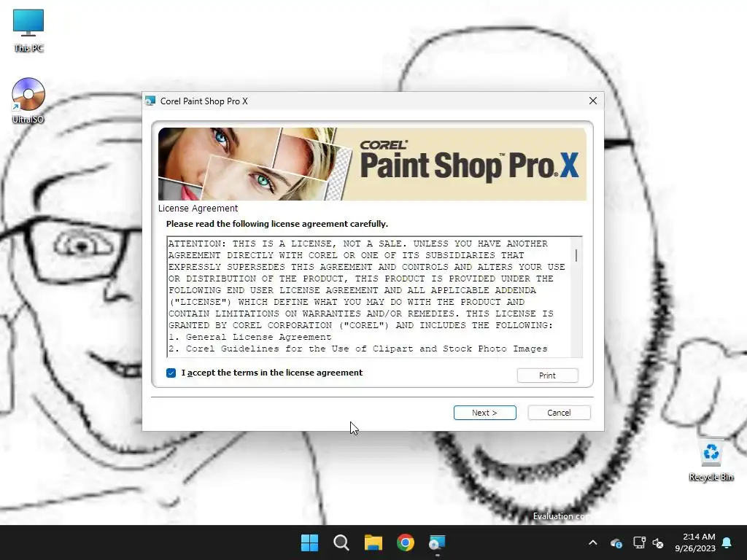The image size is (747, 560).
Task: Select the Recycle Bin desktop icon
Action: pyautogui.click(x=711, y=461)
